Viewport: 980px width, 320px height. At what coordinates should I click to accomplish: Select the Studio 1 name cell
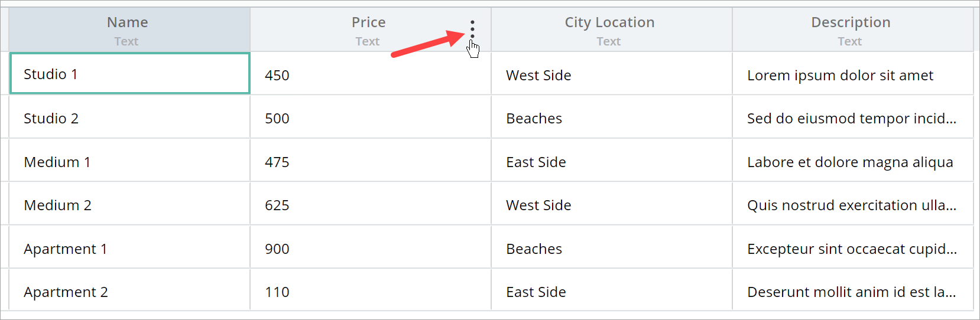coord(130,74)
